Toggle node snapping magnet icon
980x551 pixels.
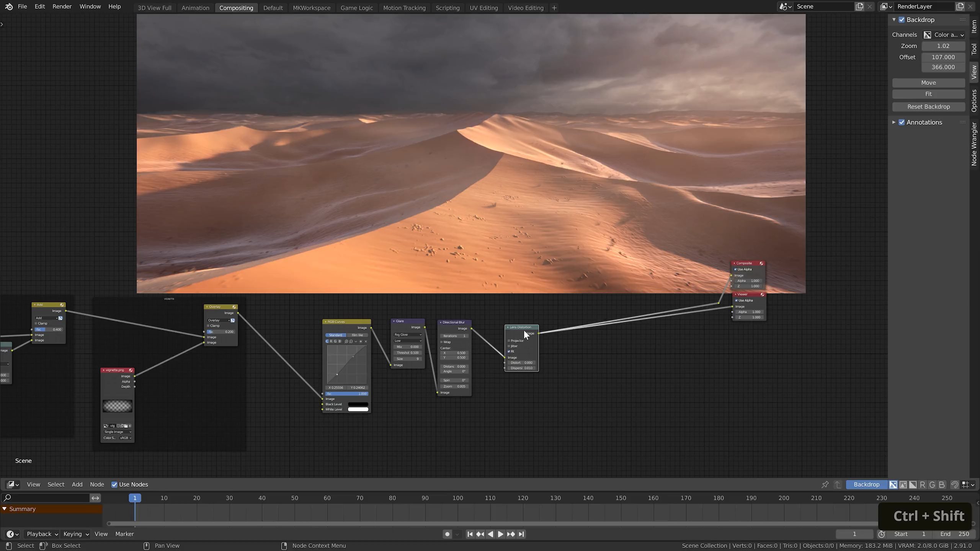(x=955, y=484)
